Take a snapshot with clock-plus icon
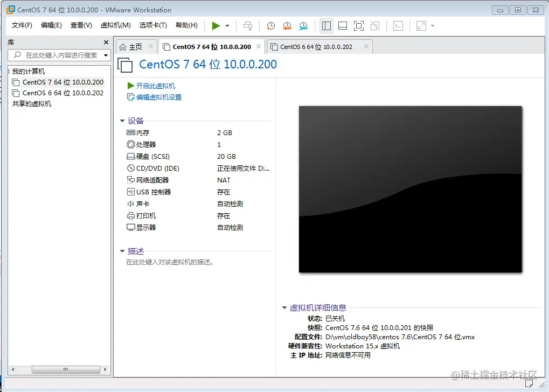Screen dimensions: 549x392 click(x=270, y=26)
